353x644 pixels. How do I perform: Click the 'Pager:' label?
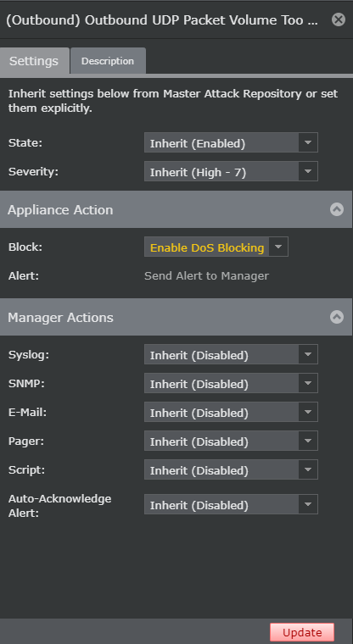(x=26, y=441)
